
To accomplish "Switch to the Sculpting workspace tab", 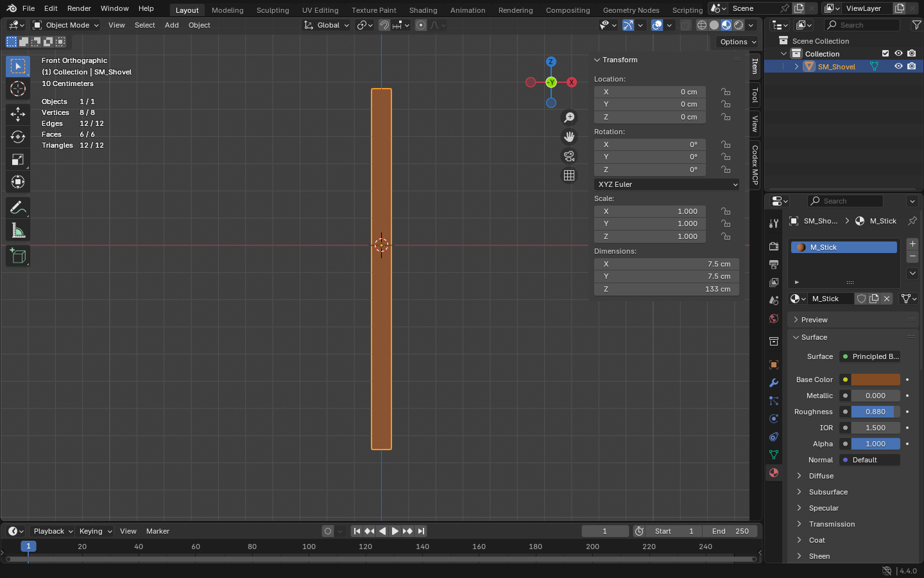I will click(273, 10).
